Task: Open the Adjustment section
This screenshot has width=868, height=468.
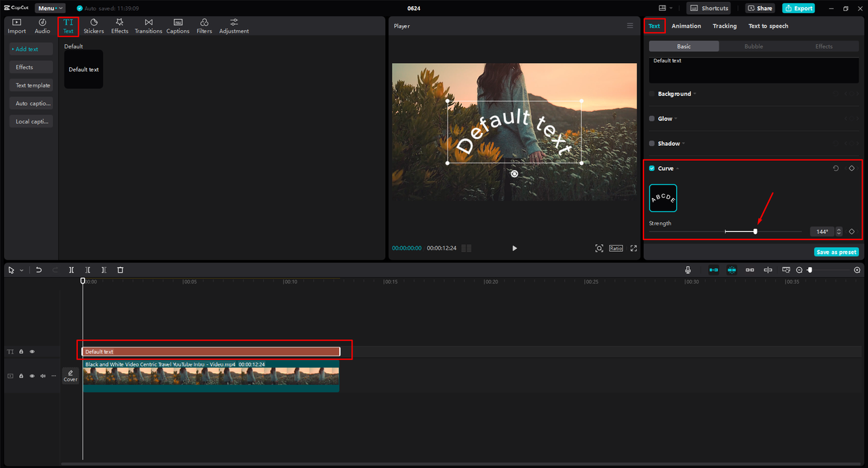Action: [234, 26]
